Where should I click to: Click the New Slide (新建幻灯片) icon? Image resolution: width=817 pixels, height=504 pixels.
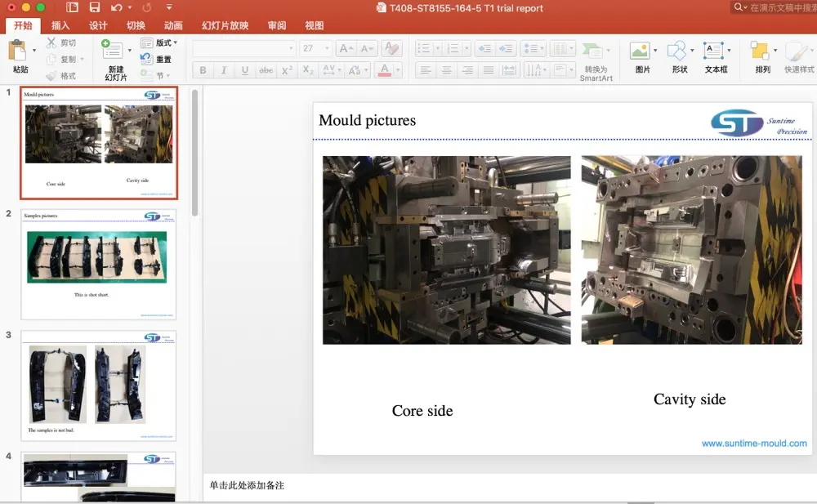[x=113, y=50]
